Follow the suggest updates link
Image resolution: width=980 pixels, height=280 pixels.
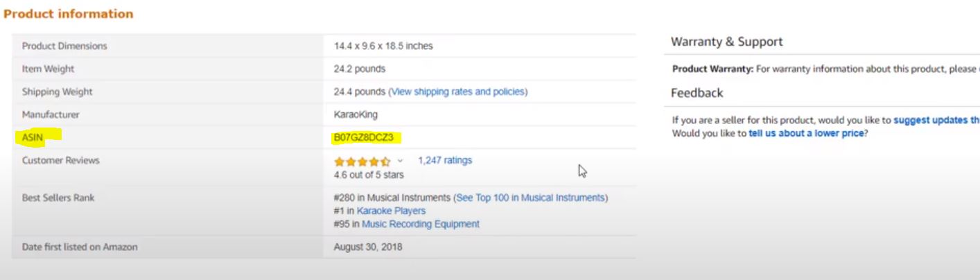pos(936,120)
